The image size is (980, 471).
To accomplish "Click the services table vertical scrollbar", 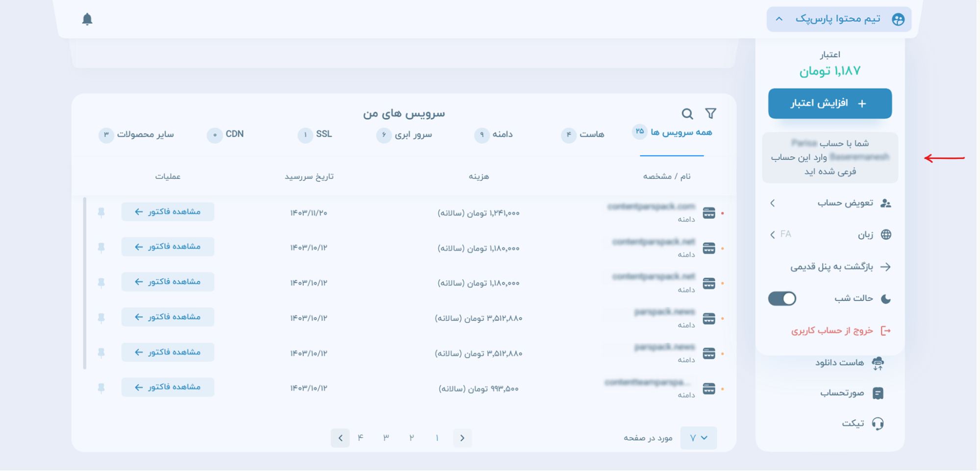I will pos(85,283).
